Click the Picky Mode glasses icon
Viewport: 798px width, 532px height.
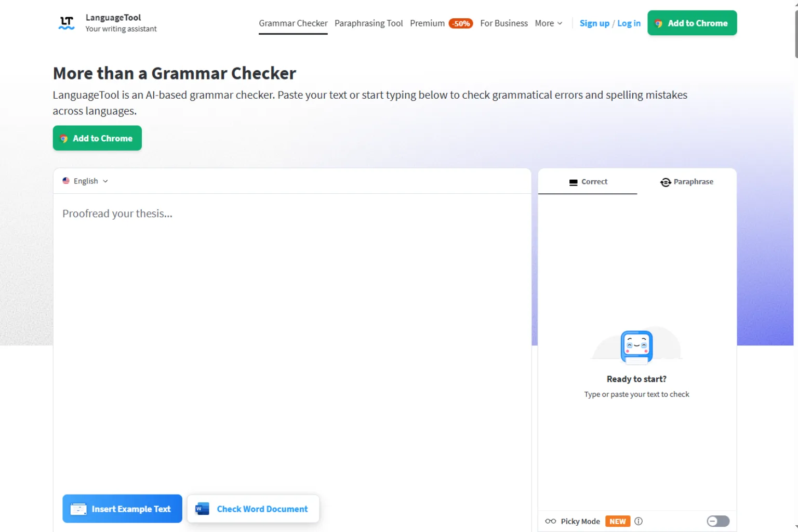(x=550, y=521)
